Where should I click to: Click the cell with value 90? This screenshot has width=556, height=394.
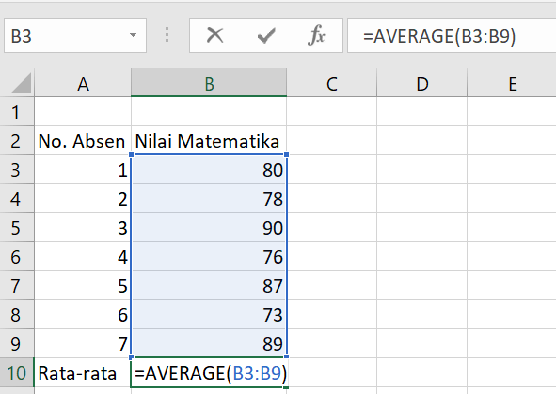click(x=209, y=228)
